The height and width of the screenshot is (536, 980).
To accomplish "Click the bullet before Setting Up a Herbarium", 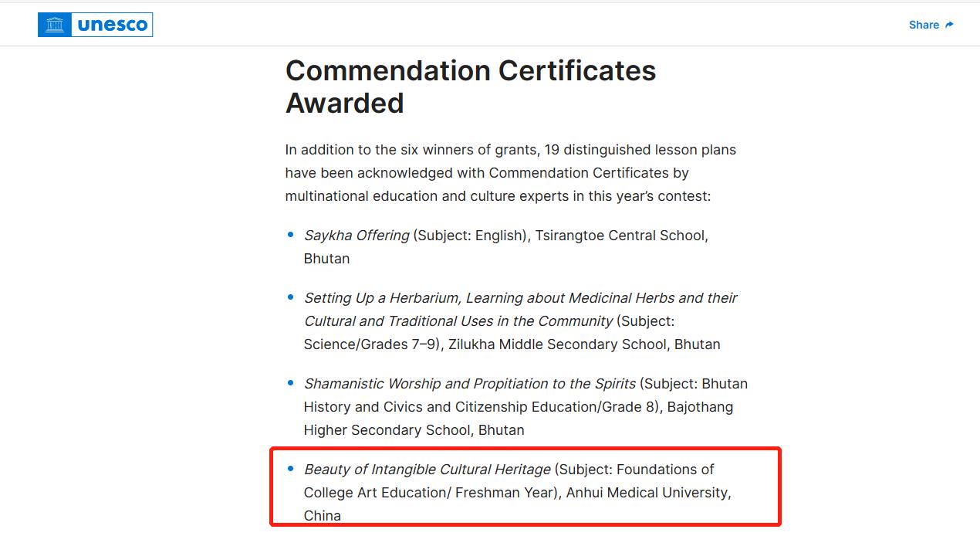I will coord(291,297).
